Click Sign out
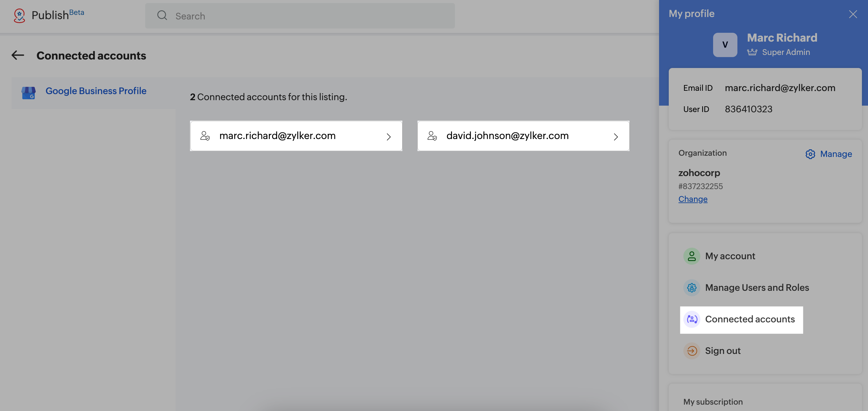 (723, 351)
